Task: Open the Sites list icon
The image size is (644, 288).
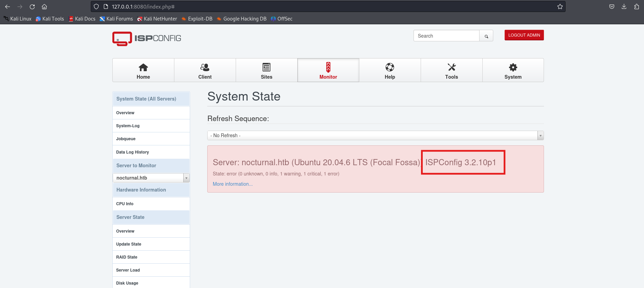Action: (x=267, y=67)
